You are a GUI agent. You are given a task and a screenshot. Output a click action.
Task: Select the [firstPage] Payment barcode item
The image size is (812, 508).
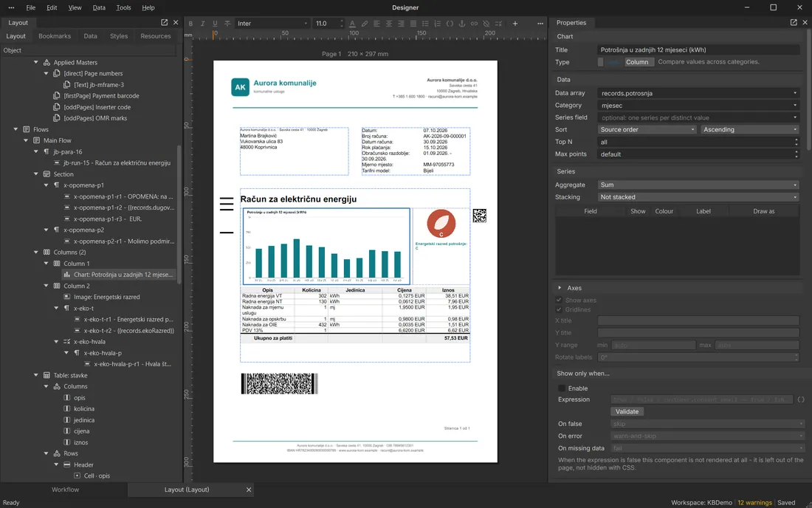pyautogui.click(x=101, y=96)
